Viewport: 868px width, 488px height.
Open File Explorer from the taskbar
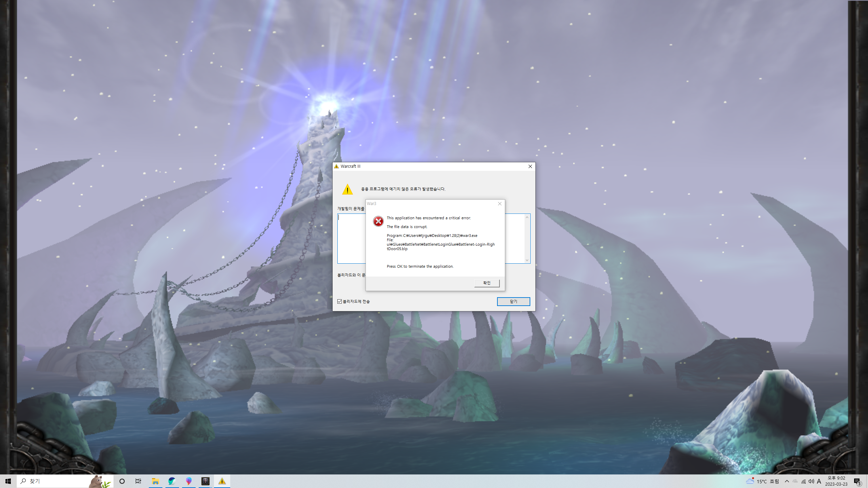[x=155, y=481]
